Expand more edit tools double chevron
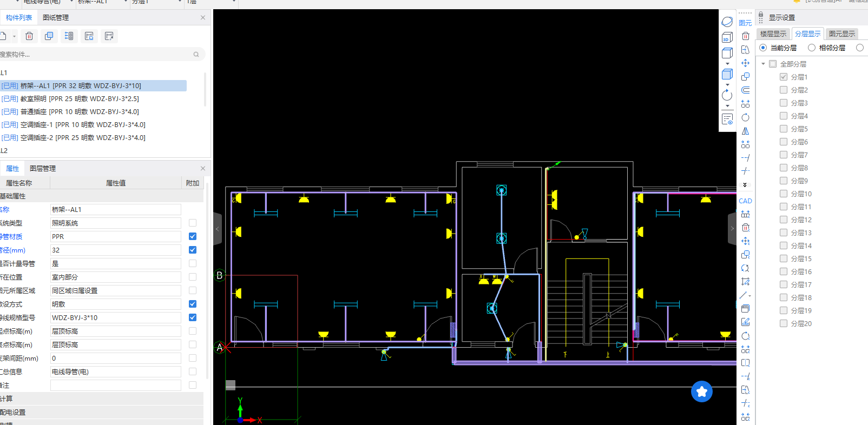The width and height of the screenshot is (868, 425). coord(745,185)
